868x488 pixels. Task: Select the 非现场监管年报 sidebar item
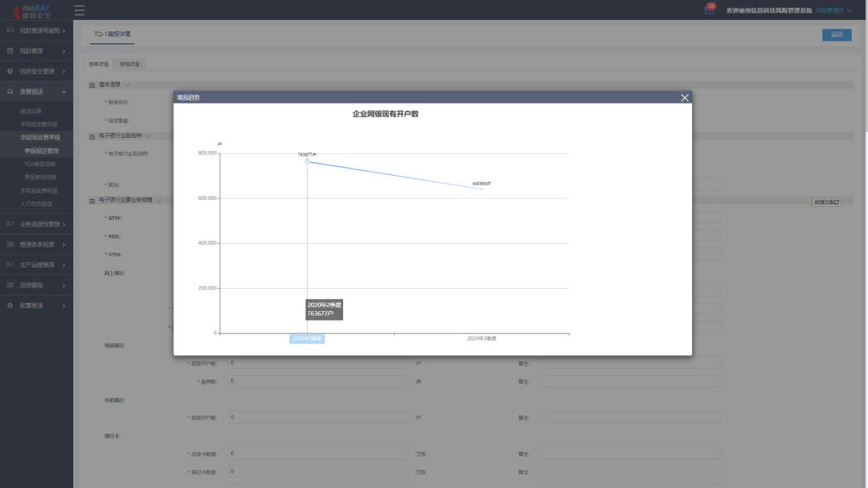point(39,191)
